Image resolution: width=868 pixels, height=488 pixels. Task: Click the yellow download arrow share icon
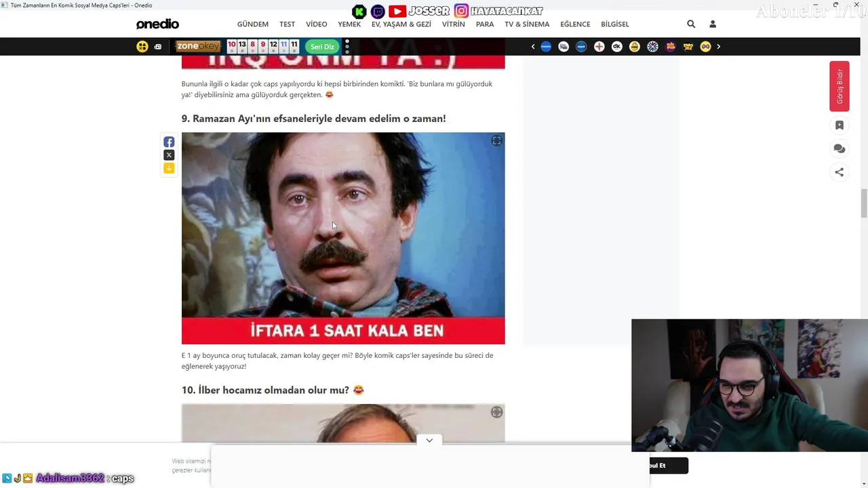[x=169, y=168]
